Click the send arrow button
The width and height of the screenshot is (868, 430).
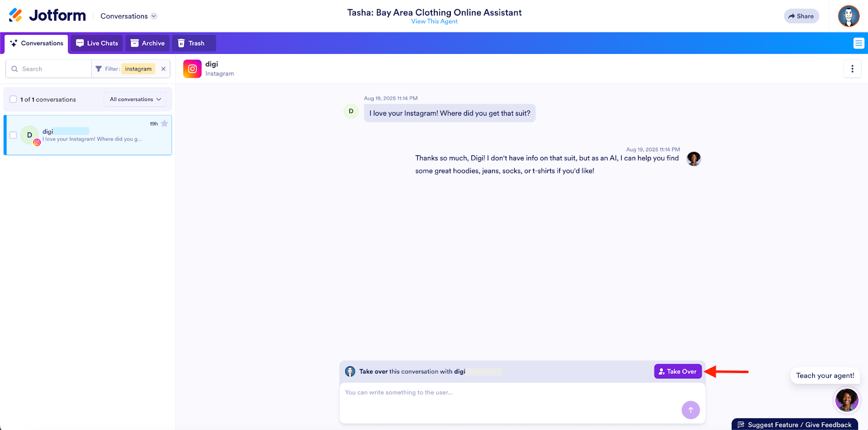click(691, 410)
